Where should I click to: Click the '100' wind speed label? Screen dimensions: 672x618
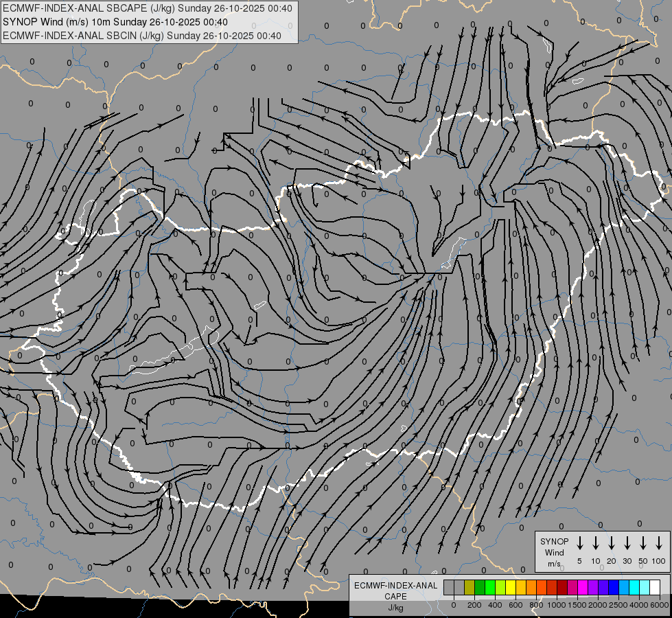click(x=658, y=561)
